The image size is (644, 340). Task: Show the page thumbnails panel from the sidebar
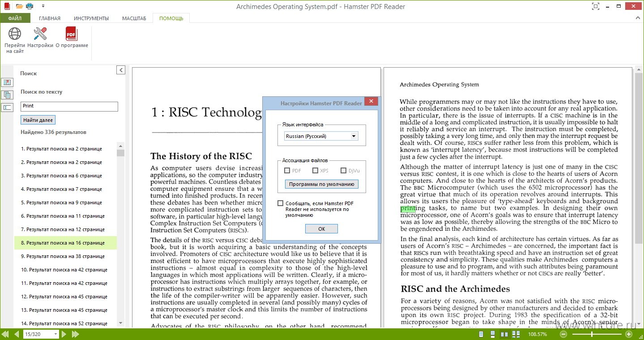pos(7,95)
